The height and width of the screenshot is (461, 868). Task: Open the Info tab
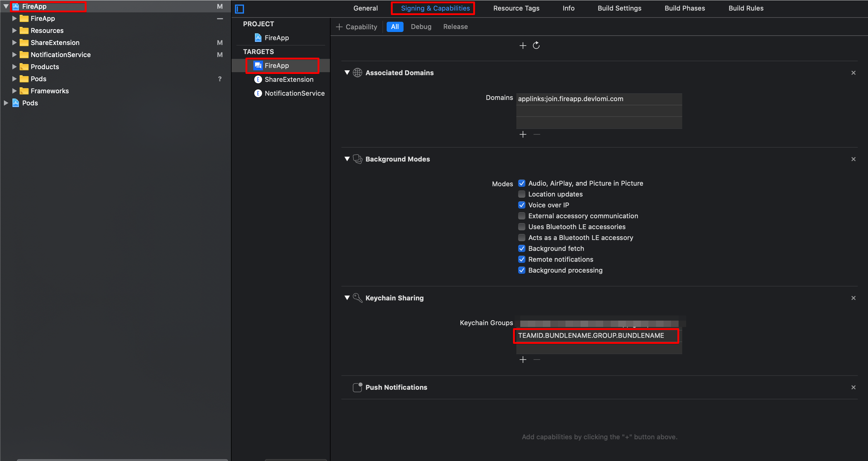(568, 8)
